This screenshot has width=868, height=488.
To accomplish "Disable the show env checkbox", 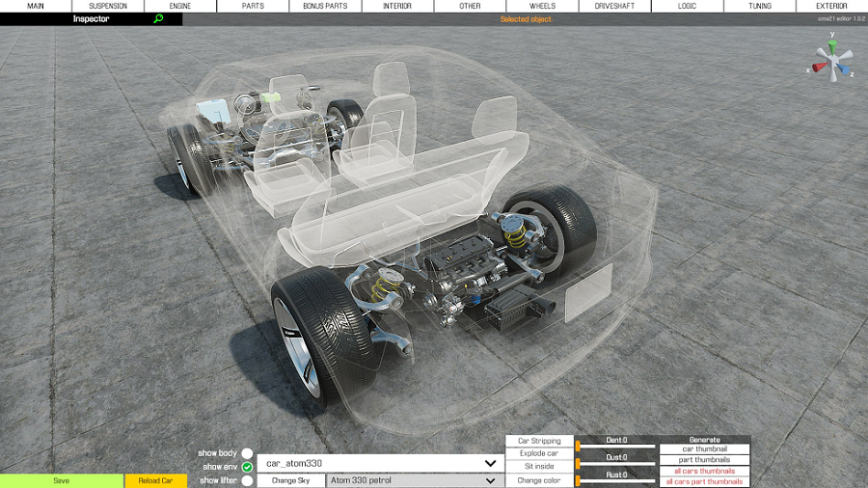I will point(248,467).
